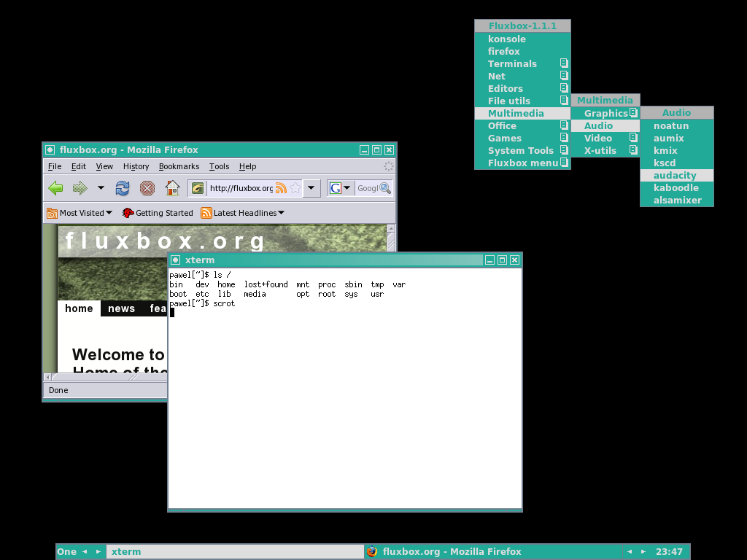Launch alsamixer from Audio menu
Image resolution: width=747 pixels, height=560 pixels.
coord(677,200)
